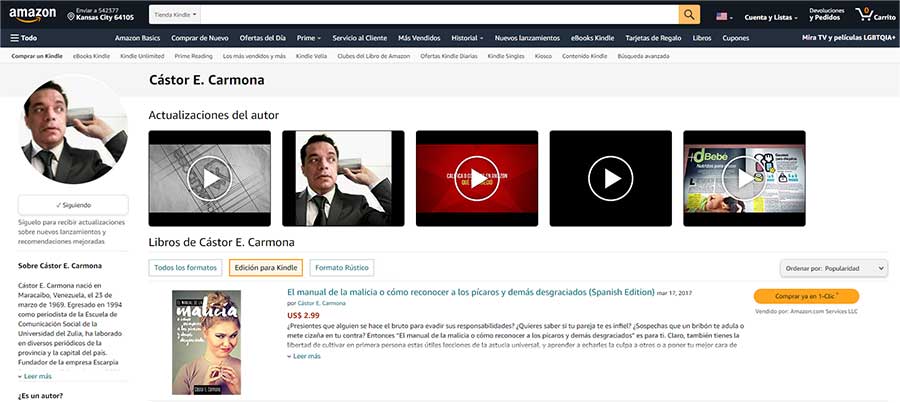Open eBooks Kindle in main nav
The height and width of the screenshot is (403, 900).
coord(592,38)
